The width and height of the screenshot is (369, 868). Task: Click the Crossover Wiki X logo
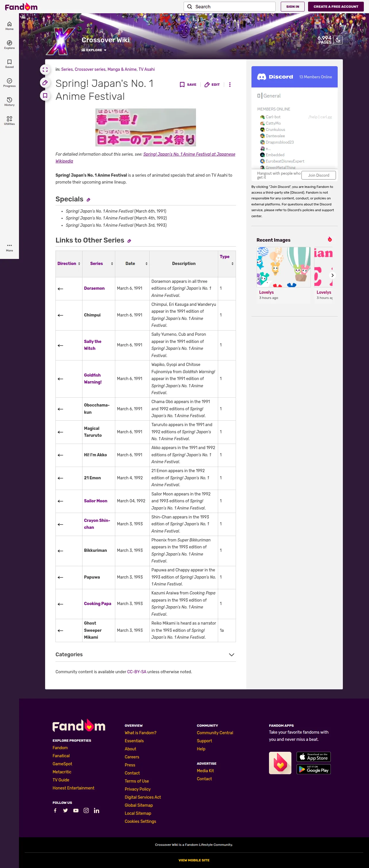(x=61, y=41)
